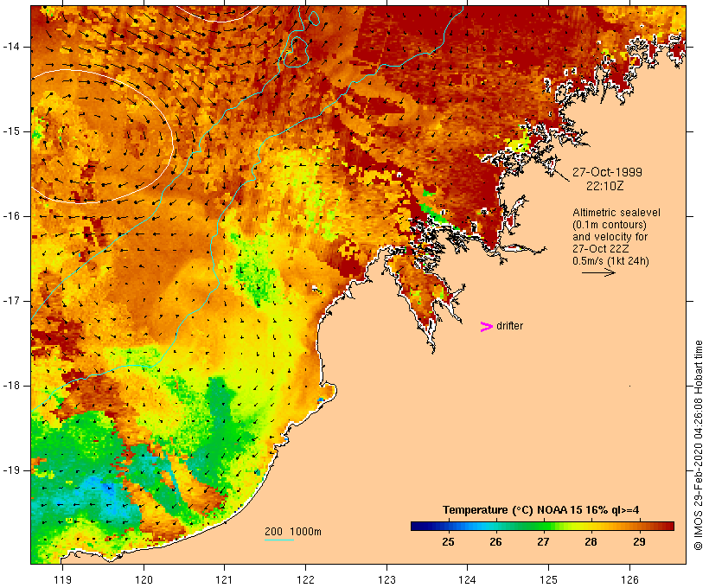The width and height of the screenshot is (709, 588).
Task: Click the green 27° section of the colorbar
Action: point(543,526)
